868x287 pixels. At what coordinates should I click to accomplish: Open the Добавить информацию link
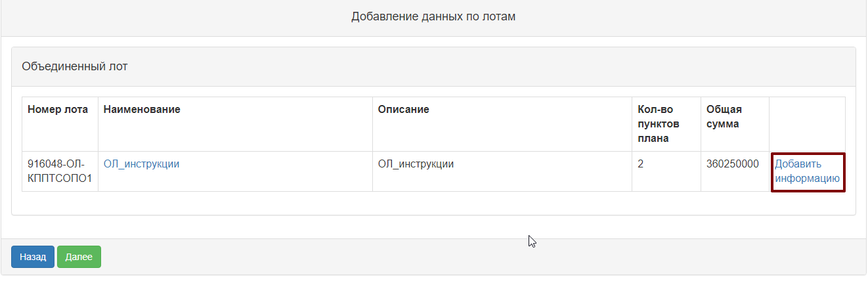pyautogui.click(x=807, y=171)
